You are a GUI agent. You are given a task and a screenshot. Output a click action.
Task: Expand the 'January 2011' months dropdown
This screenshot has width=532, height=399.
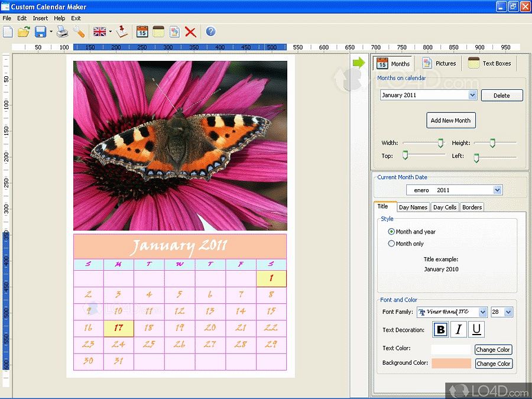[x=472, y=95]
